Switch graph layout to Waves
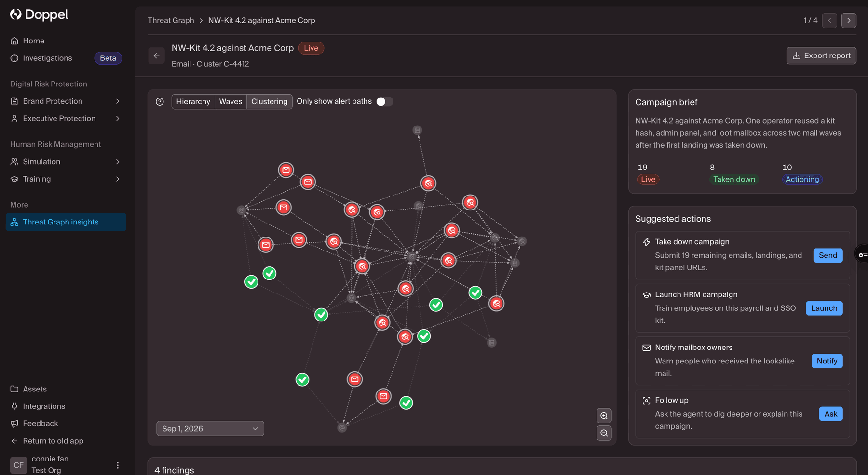Screen dimensions: 868x475 231,101
